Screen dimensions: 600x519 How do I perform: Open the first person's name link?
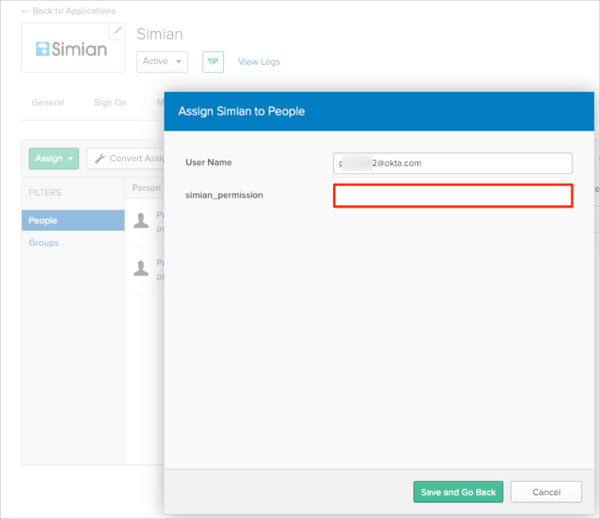160,214
